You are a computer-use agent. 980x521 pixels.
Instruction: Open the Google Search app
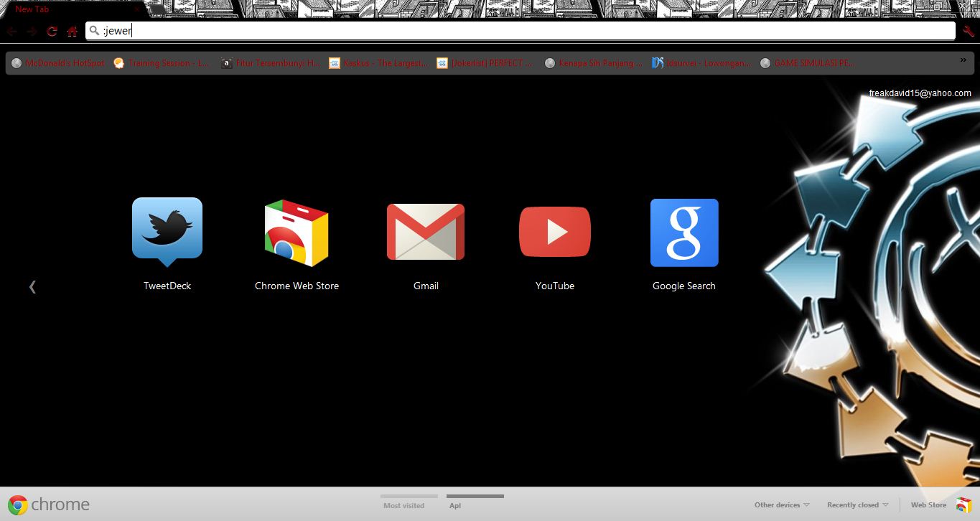pos(684,233)
